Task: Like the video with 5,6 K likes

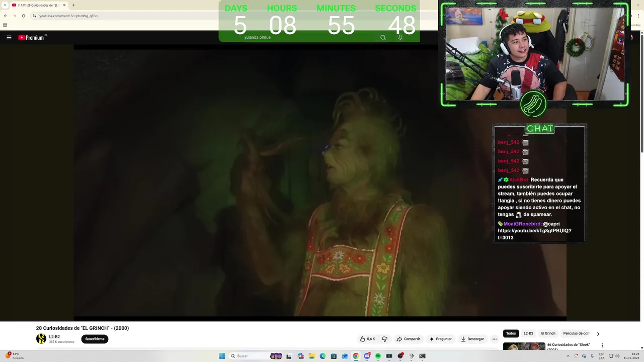Action: coord(367,339)
